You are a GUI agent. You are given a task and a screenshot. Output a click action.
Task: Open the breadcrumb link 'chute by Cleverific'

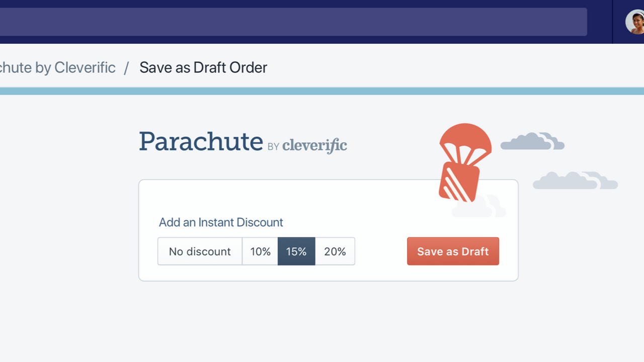click(57, 67)
